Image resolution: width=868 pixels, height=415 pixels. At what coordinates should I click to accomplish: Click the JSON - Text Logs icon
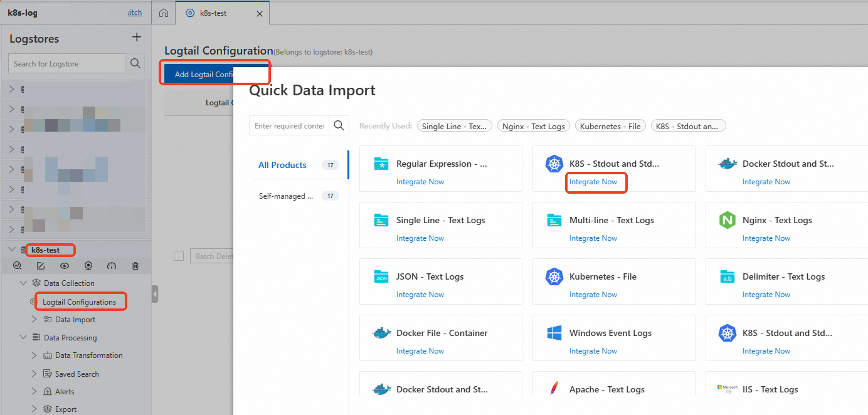pyautogui.click(x=381, y=277)
